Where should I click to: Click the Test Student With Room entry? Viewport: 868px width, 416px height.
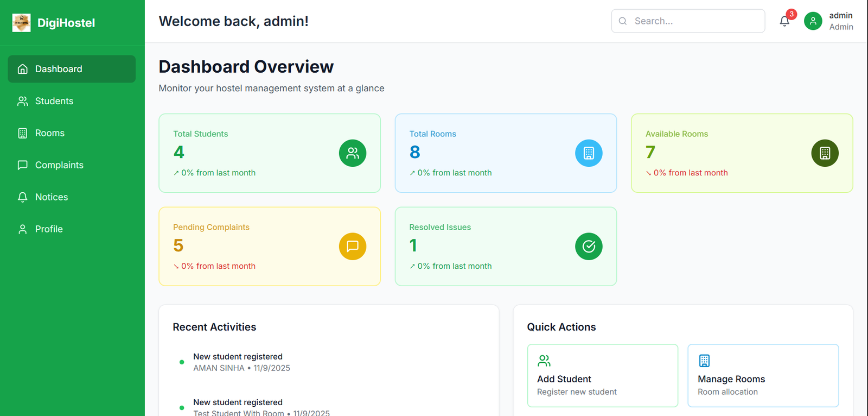click(x=261, y=407)
